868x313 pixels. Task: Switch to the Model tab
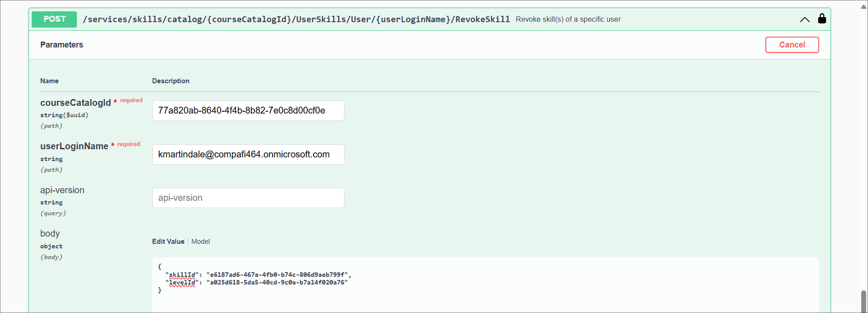(x=200, y=242)
